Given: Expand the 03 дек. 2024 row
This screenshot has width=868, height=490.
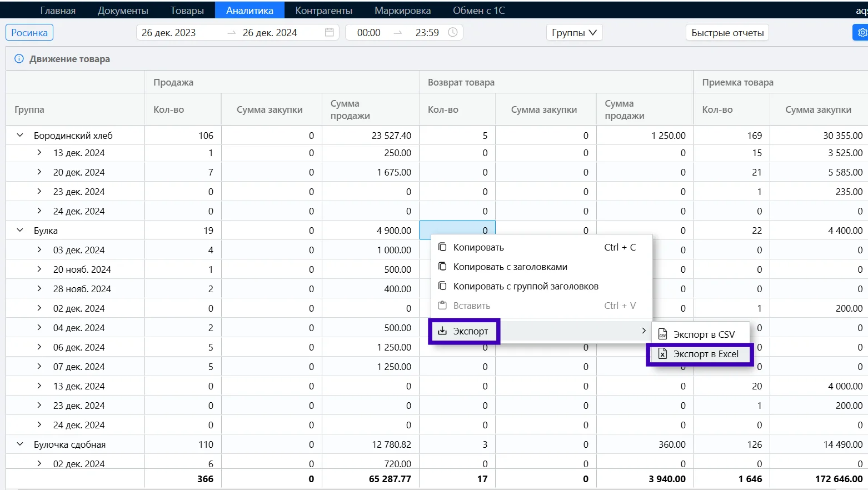Looking at the screenshot, I should 39,249.
